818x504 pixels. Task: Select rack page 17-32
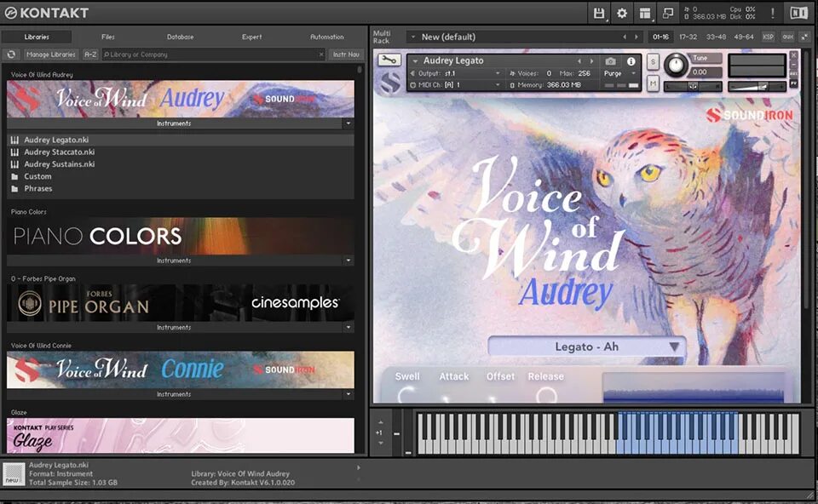click(x=688, y=37)
